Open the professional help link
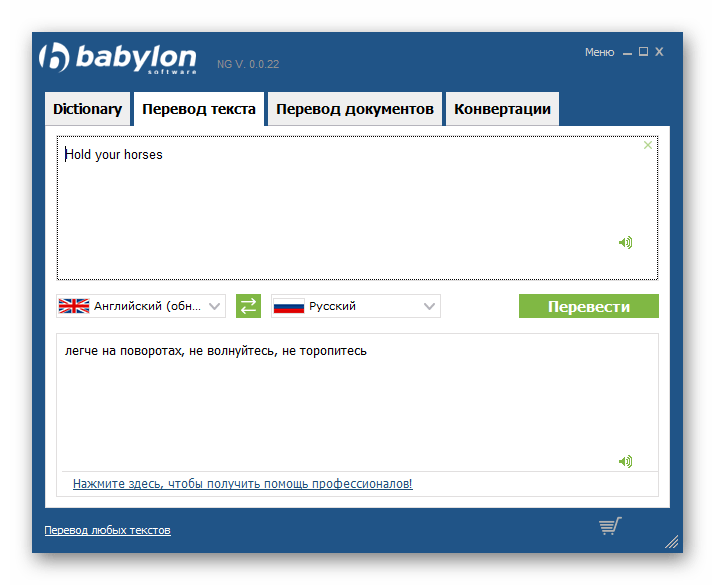This screenshot has height=585, width=715. pyautogui.click(x=243, y=484)
